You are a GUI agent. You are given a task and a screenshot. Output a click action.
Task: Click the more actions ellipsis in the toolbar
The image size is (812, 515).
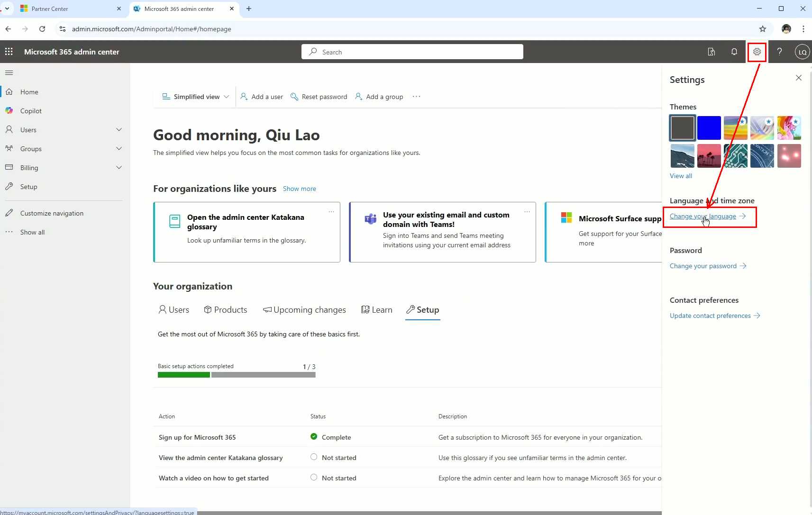coord(416,97)
